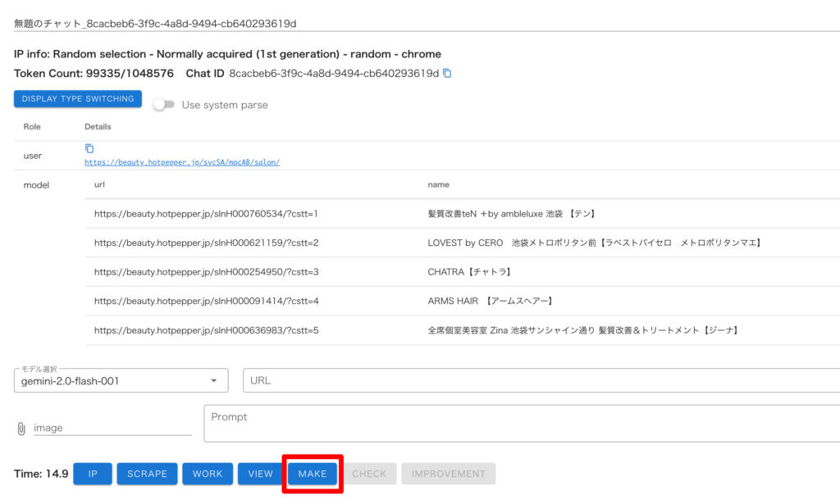Click the copy icon in the user row
Screen dimensions: 840x504
(x=89, y=149)
